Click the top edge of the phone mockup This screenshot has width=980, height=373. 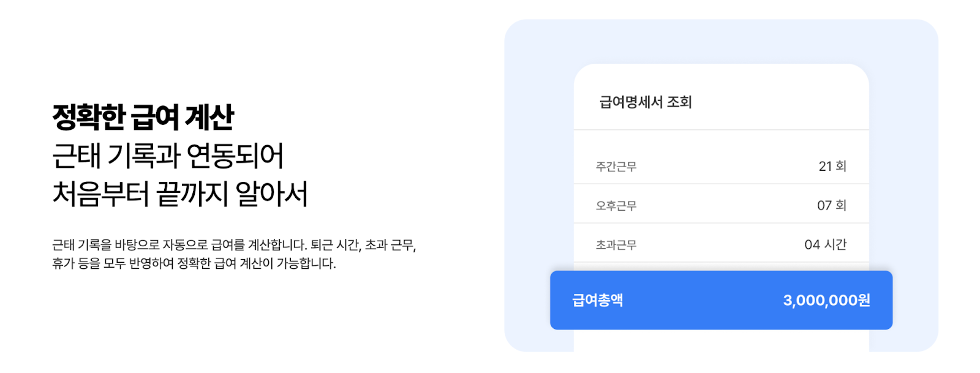[x=722, y=67]
